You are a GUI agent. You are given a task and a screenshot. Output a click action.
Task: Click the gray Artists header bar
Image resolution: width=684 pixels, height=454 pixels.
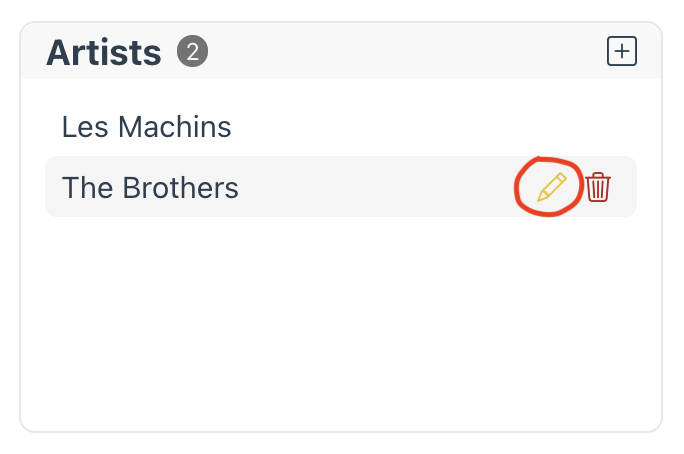[341, 51]
